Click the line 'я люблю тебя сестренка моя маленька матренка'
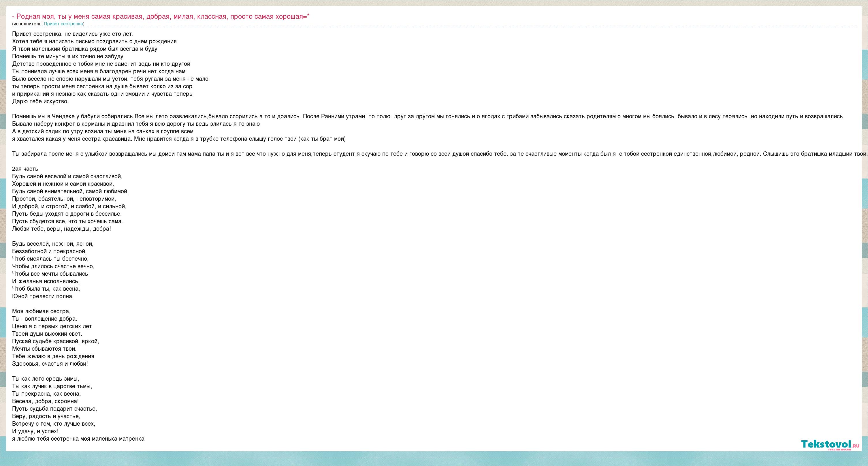 pyautogui.click(x=78, y=439)
